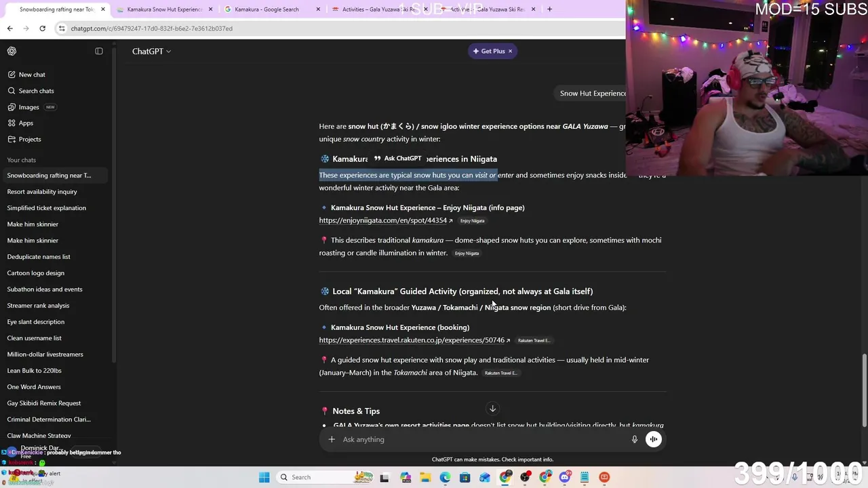Click the Ask ChatGPT popup button
The height and width of the screenshot is (488, 868).
[x=397, y=159]
